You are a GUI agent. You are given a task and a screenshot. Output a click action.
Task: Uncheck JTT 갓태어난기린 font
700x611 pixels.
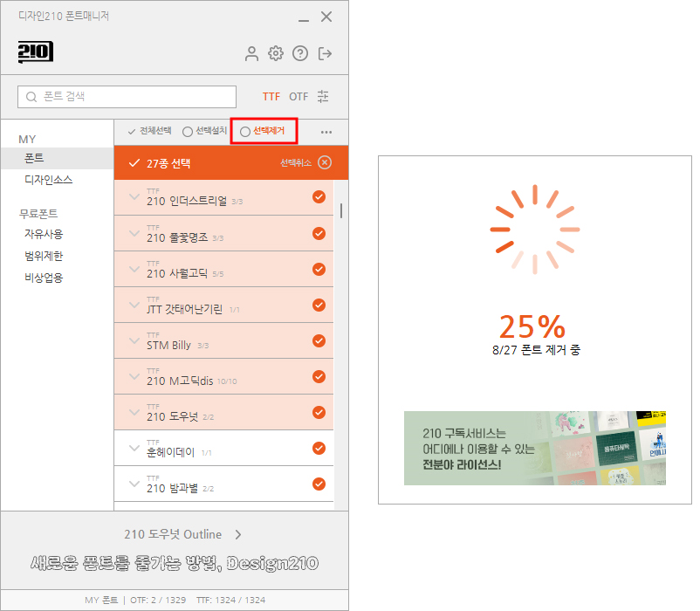coord(319,305)
